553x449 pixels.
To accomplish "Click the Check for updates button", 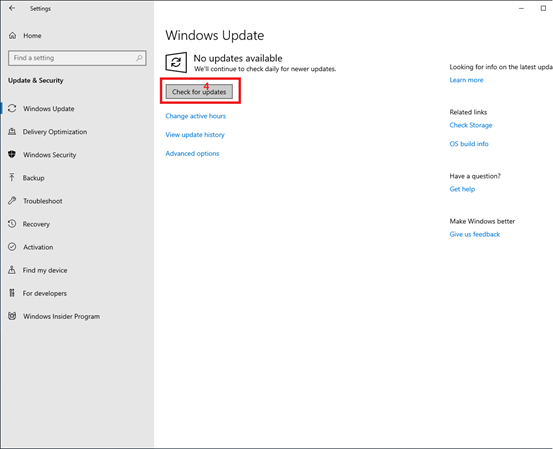I will [x=199, y=92].
